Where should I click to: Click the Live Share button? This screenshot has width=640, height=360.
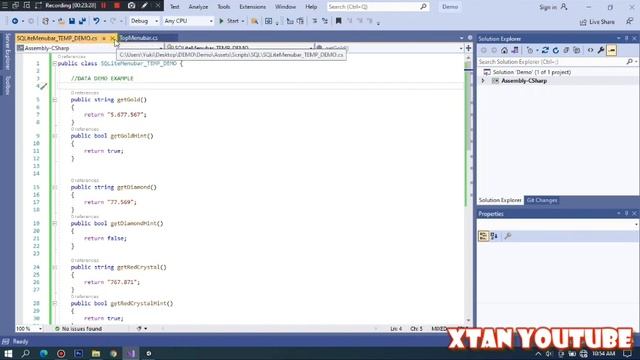pos(597,22)
